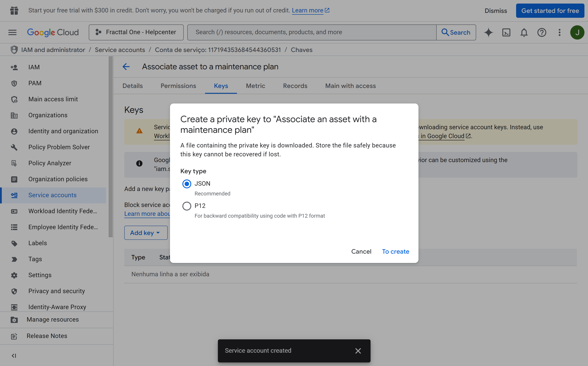
Task: Open the notifications bell
Action: click(x=524, y=32)
